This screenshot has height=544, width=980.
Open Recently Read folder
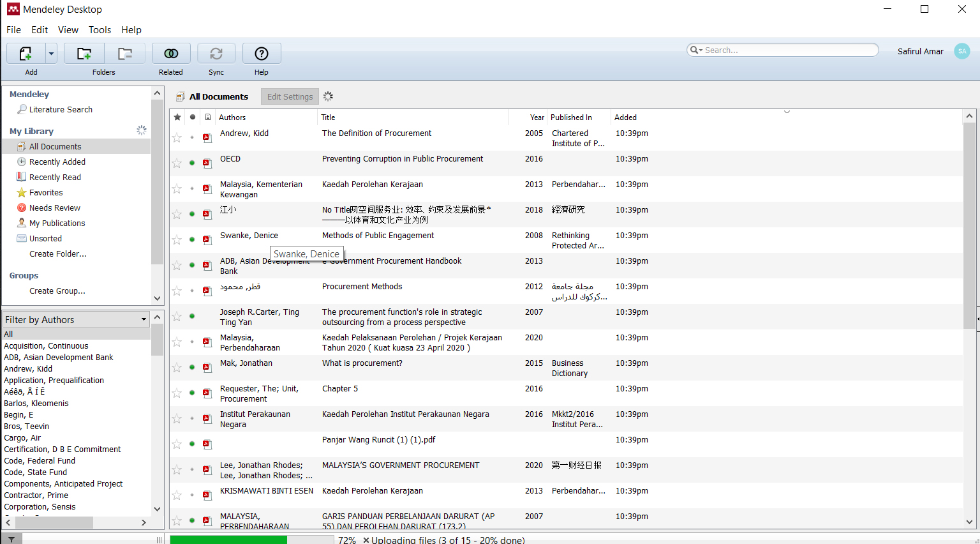55,178
